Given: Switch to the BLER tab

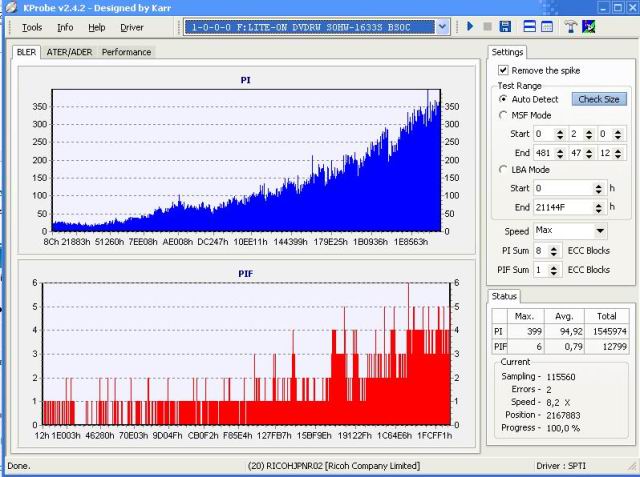Looking at the screenshot, I should 27,52.
